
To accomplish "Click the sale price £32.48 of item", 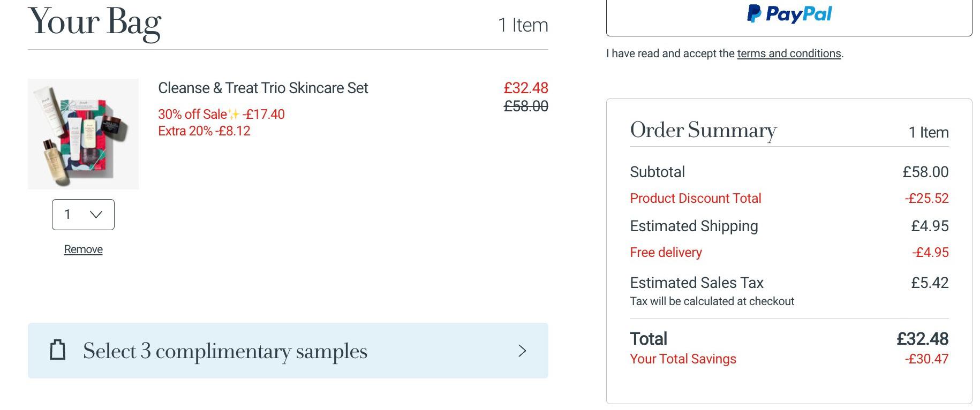I will pos(526,88).
